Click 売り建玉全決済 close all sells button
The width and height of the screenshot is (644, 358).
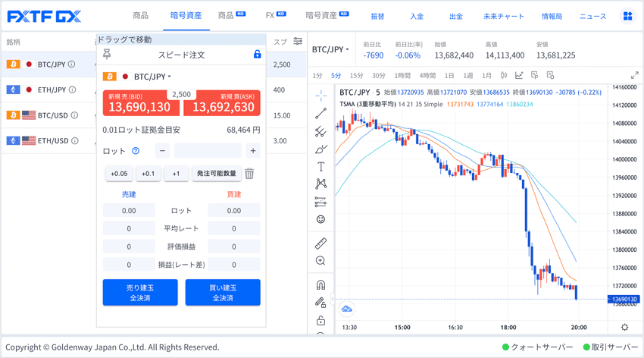pos(140,292)
